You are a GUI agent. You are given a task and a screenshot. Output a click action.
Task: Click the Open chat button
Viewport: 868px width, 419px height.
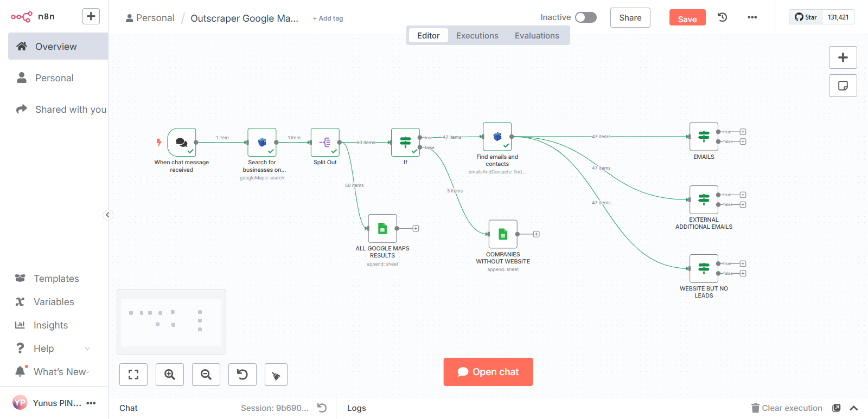[488, 372]
